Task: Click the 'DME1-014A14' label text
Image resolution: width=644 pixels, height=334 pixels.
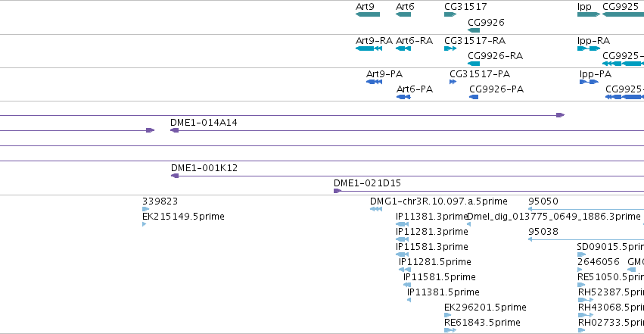Action: pos(204,123)
